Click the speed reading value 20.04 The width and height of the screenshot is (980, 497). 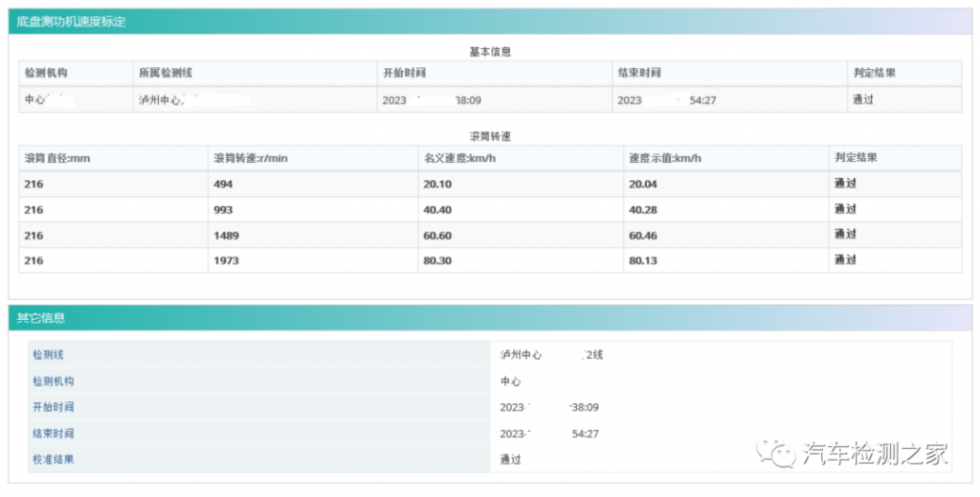tap(643, 184)
